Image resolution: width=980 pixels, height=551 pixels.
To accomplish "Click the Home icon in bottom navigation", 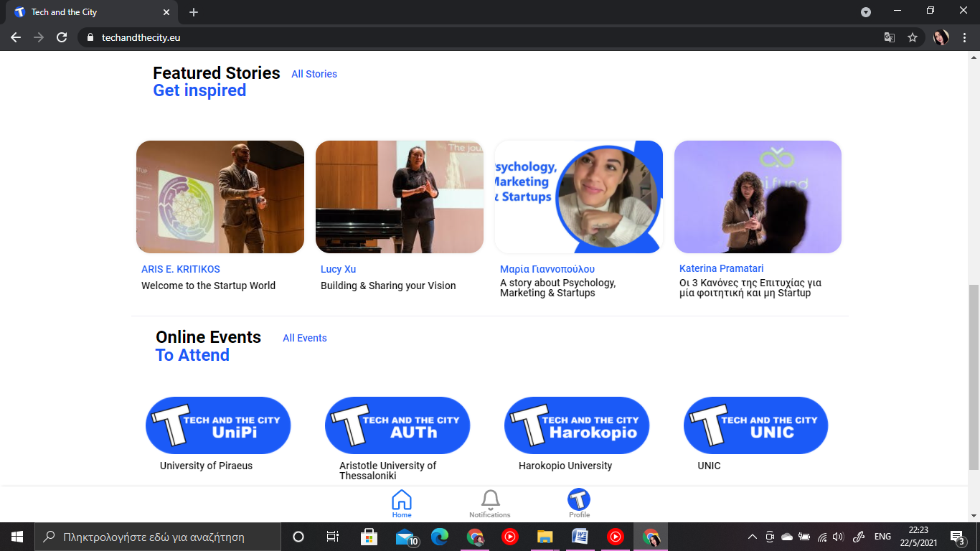I will (402, 501).
